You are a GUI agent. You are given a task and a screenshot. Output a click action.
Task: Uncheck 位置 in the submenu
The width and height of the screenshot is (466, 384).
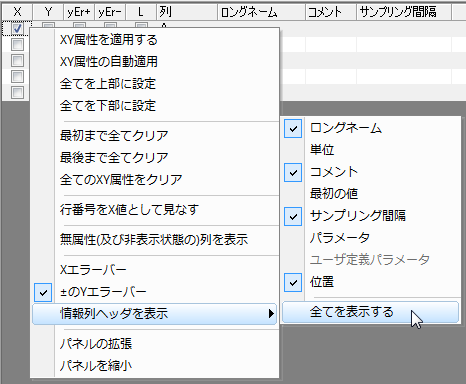coord(371,282)
